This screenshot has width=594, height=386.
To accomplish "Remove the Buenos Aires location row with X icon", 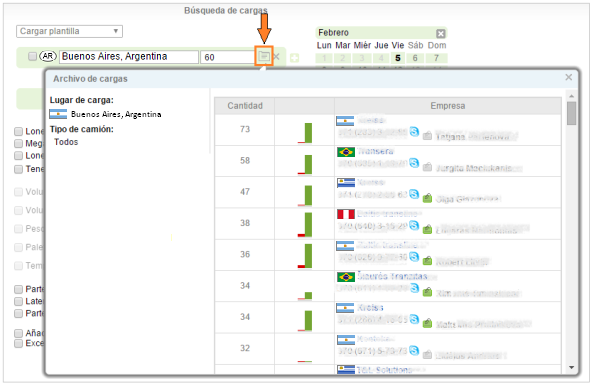I will [277, 57].
